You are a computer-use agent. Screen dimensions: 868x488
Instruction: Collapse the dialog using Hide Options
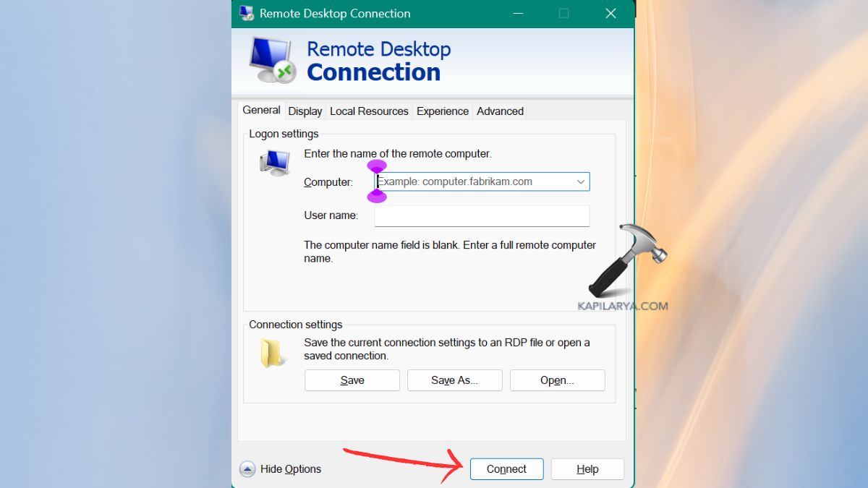click(292, 468)
